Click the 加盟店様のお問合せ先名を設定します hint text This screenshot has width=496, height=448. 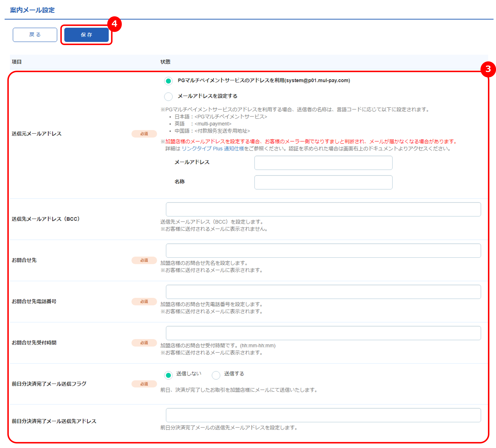click(205, 263)
